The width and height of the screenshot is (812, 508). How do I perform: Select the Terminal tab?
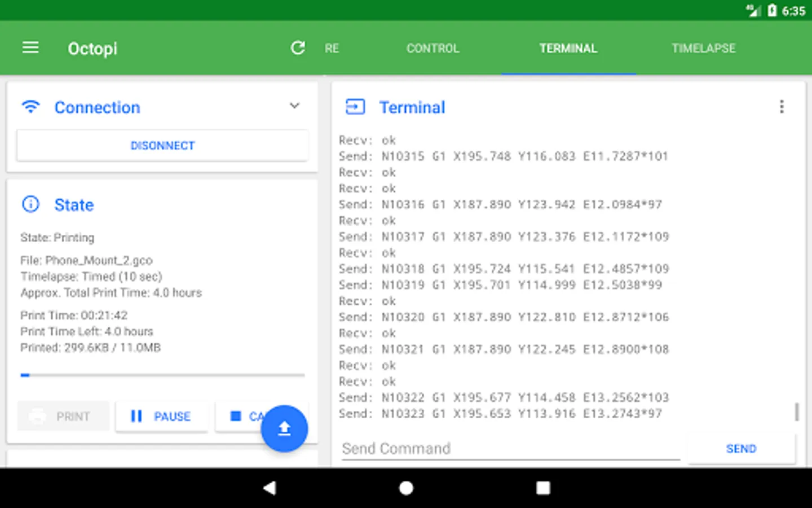pos(568,49)
